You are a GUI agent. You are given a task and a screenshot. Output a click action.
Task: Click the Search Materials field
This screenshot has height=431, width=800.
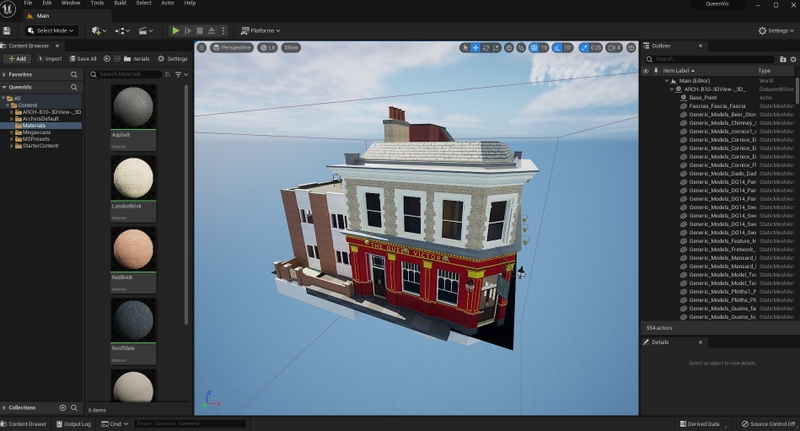pos(125,74)
